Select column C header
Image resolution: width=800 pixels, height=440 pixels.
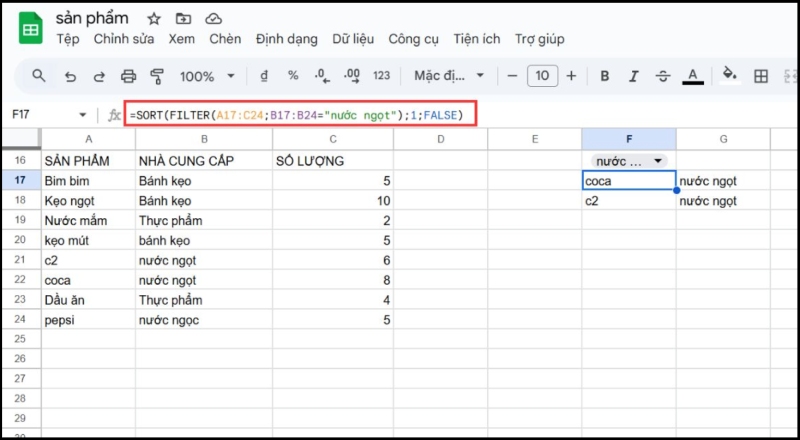(333, 139)
